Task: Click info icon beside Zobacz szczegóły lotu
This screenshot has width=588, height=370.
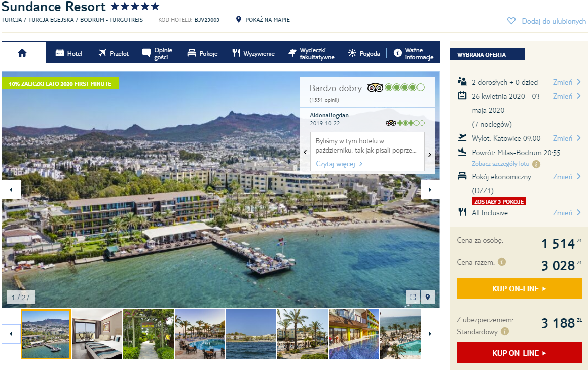Action: click(x=536, y=164)
